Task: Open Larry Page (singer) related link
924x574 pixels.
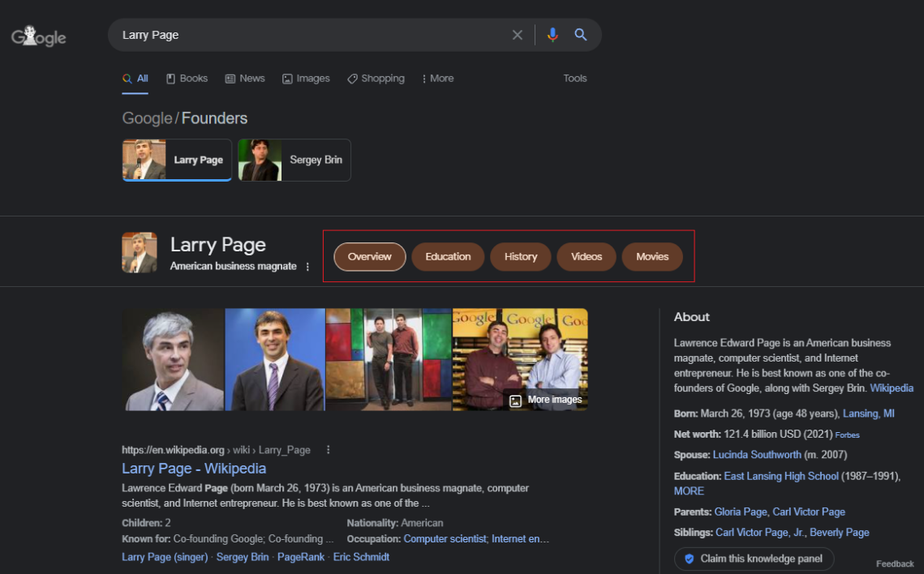Action: click(165, 557)
